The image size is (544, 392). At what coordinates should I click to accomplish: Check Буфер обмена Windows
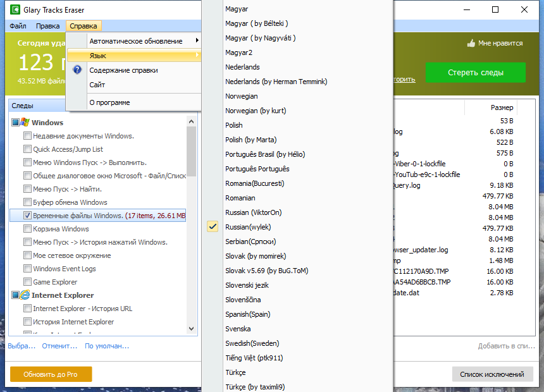pos(27,202)
